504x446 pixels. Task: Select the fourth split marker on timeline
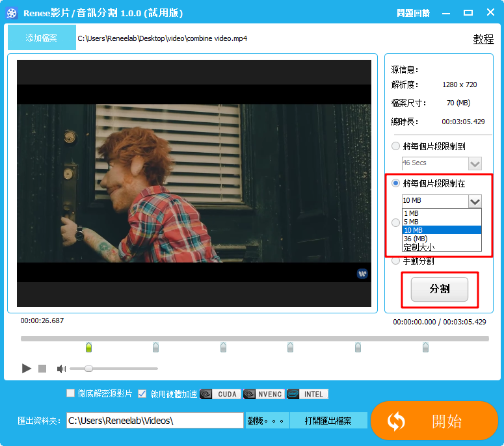(290, 347)
